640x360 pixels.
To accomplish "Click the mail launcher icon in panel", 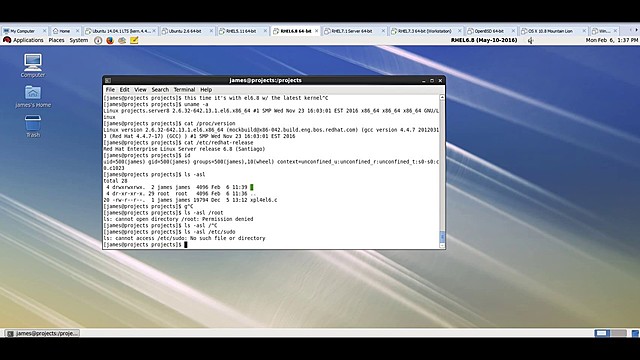I will pyautogui.click(x=122, y=40).
